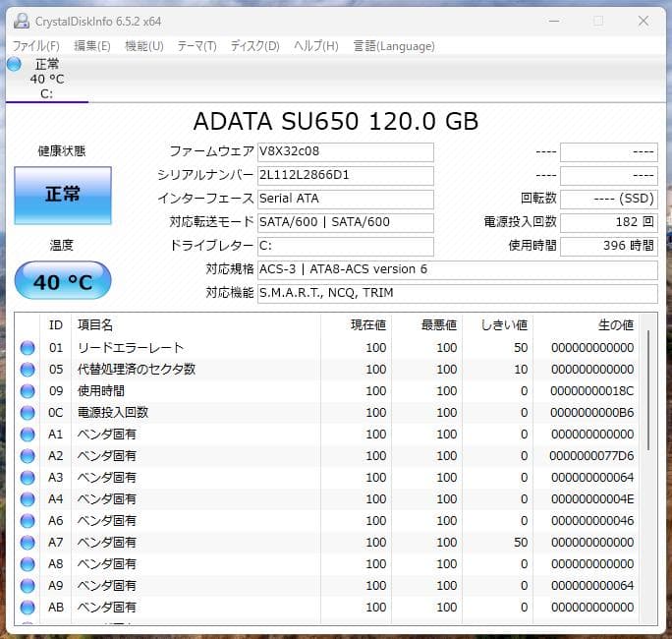The width and height of the screenshot is (672, 639).
Task: Click raw value 00000000018C
Action: click(x=592, y=391)
